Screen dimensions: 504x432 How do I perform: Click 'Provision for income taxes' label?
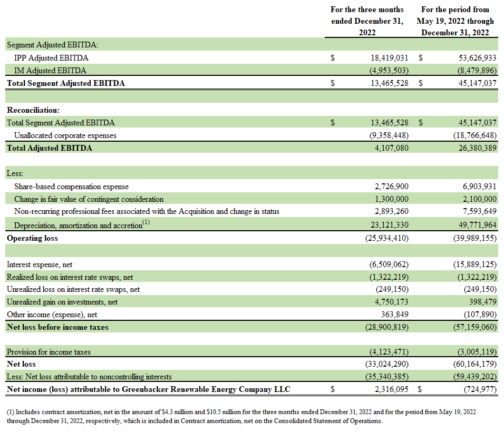(49, 352)
